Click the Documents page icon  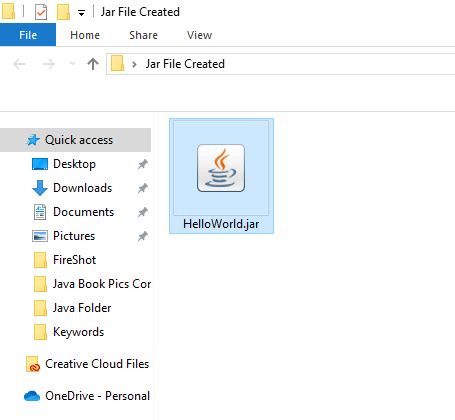coord(40,212)
